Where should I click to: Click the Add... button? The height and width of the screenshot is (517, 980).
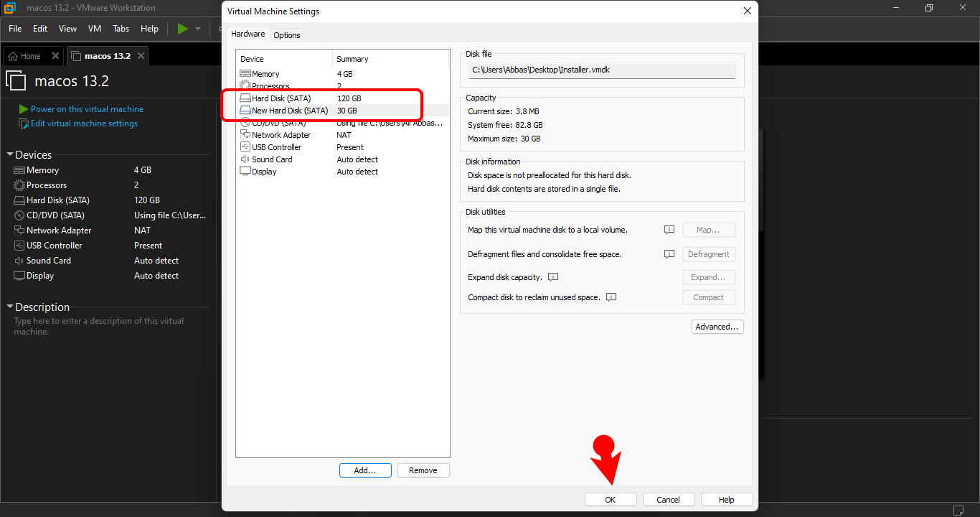[x=365, y=470]
